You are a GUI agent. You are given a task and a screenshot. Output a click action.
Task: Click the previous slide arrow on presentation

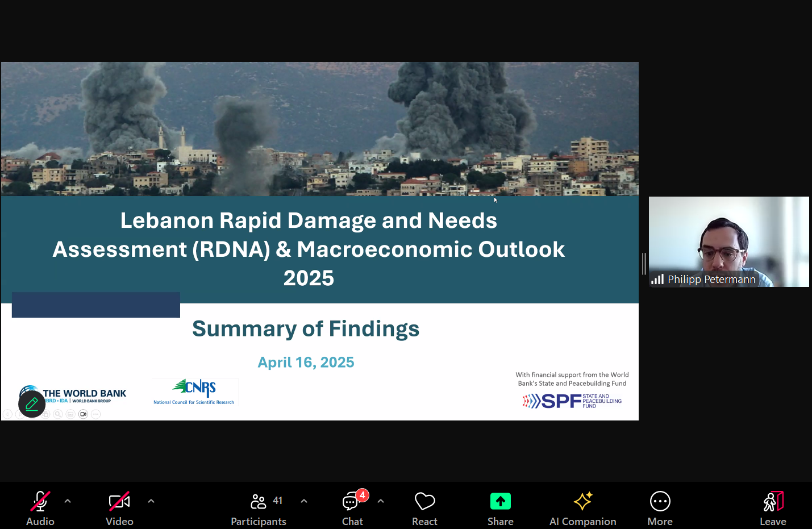(8, 414)
